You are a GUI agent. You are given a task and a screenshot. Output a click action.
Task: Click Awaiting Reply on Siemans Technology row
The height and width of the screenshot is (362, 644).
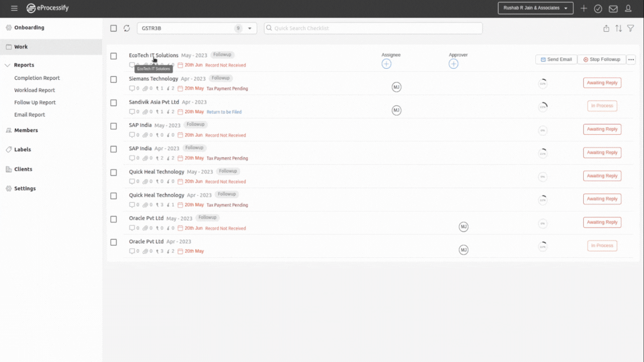pos(602,83)
